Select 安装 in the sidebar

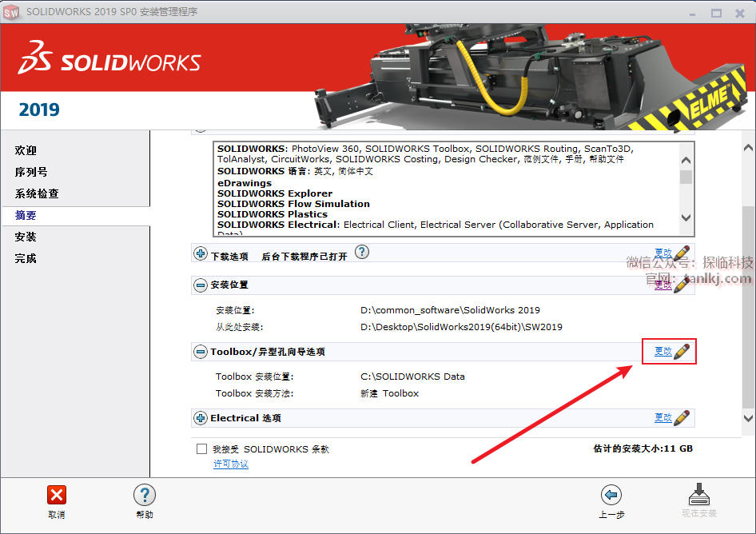[26, 237]
